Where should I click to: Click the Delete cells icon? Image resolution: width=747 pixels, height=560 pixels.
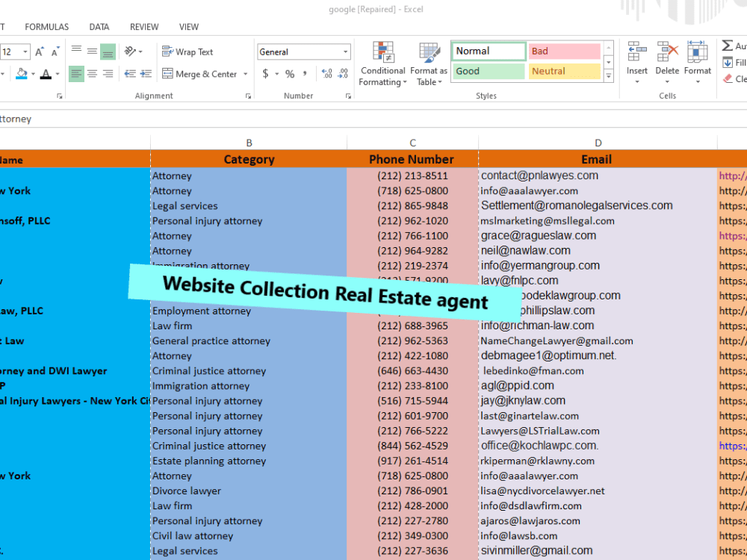tap(667, 52)
